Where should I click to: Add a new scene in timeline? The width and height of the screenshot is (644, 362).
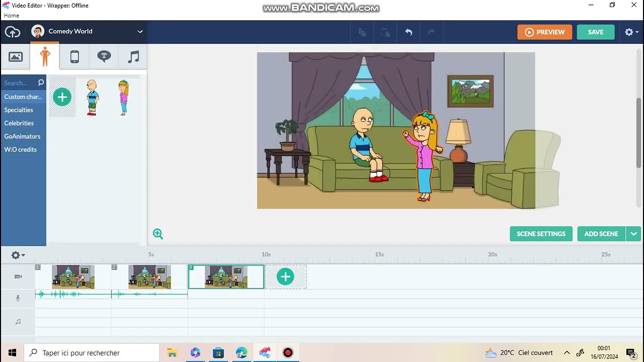click(x=285, y=277)
